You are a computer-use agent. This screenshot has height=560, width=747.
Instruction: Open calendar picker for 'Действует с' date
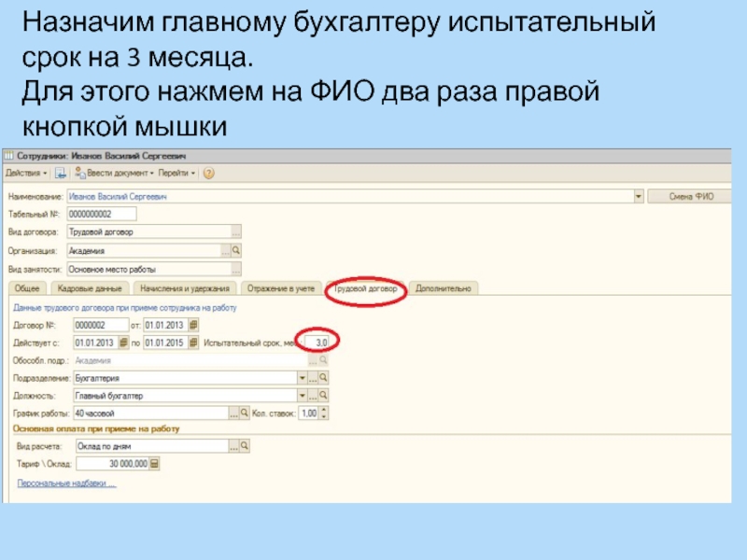(x=121, y=343)
